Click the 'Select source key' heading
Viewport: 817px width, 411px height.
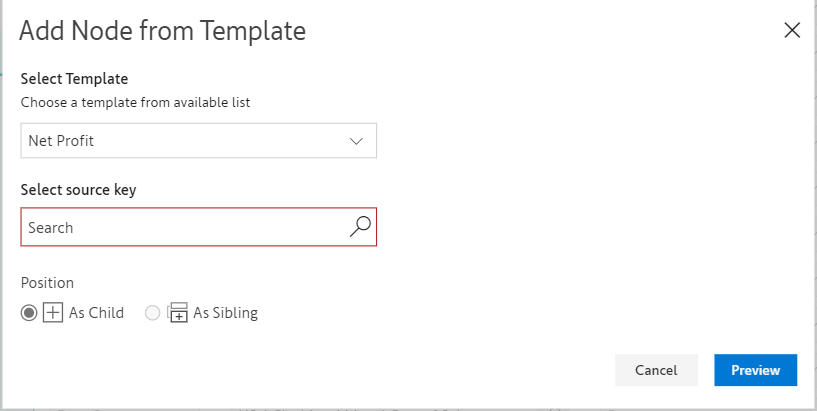click(78, 190)
